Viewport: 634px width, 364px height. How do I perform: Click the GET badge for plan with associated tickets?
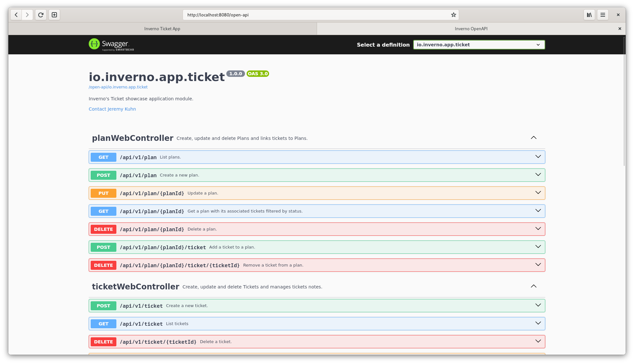(104, 211)
